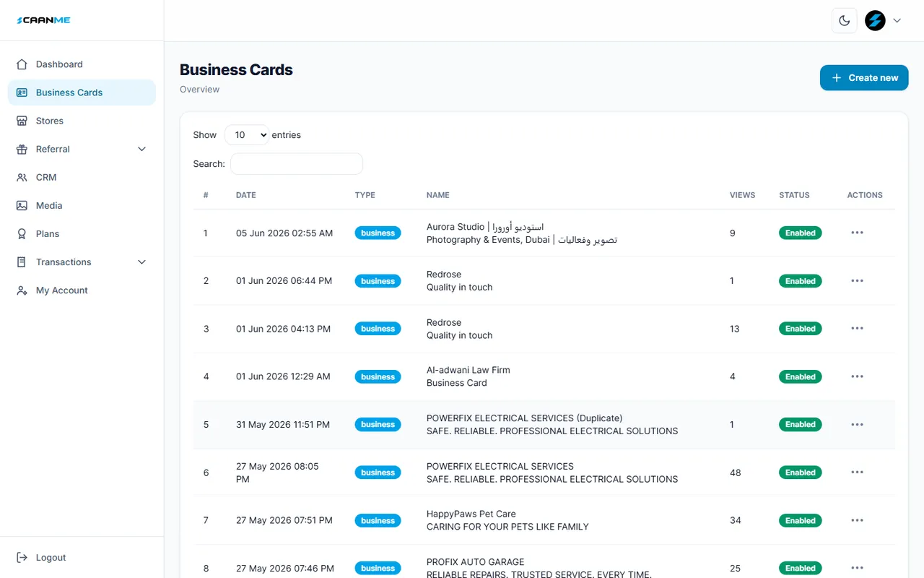Open actions for POWERFIX (Duplicate) row
924x578 pixels.
tap(857, 425)
